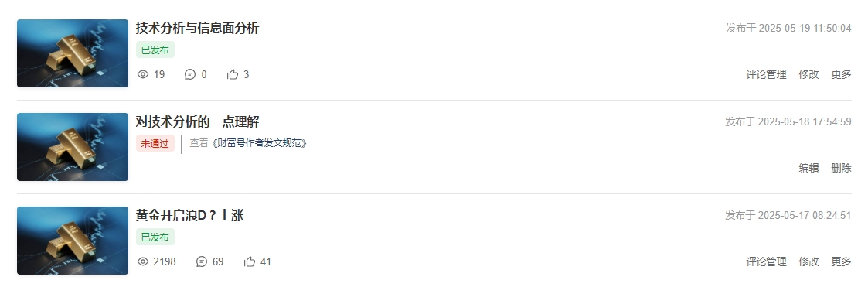Click thumbs-up icon showing 41 likes
Image resolution: width=868 pixels, height=287 pixels.
point(250,261)
